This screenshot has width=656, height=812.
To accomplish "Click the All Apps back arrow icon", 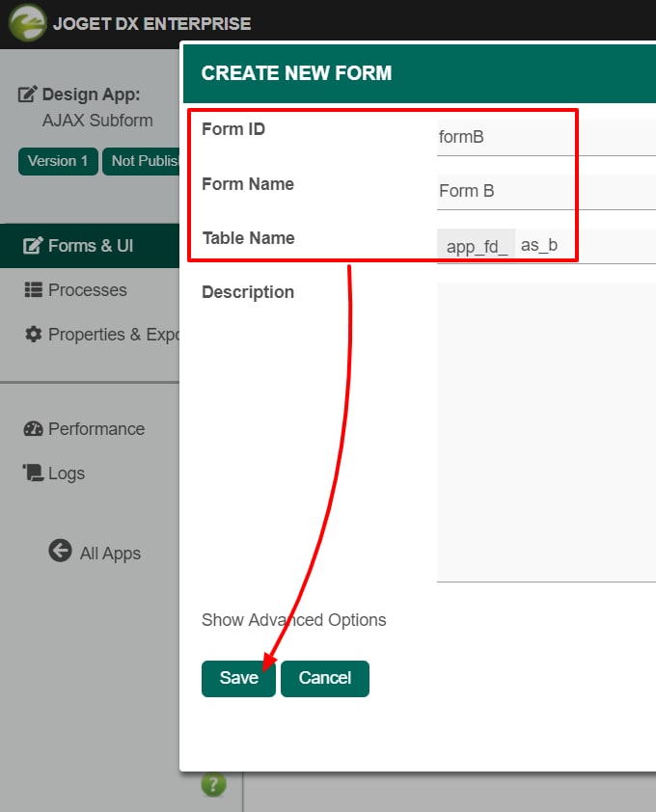I will (60, 551).
